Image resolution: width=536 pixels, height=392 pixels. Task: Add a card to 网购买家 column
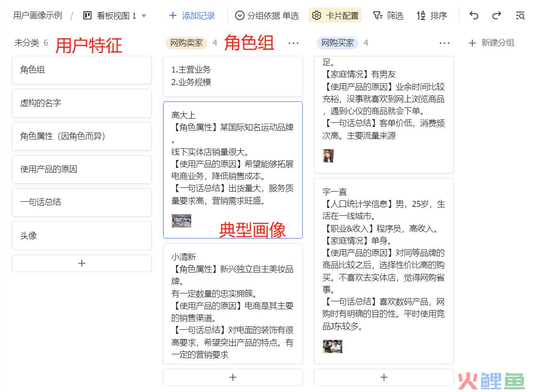pos(384,377)
